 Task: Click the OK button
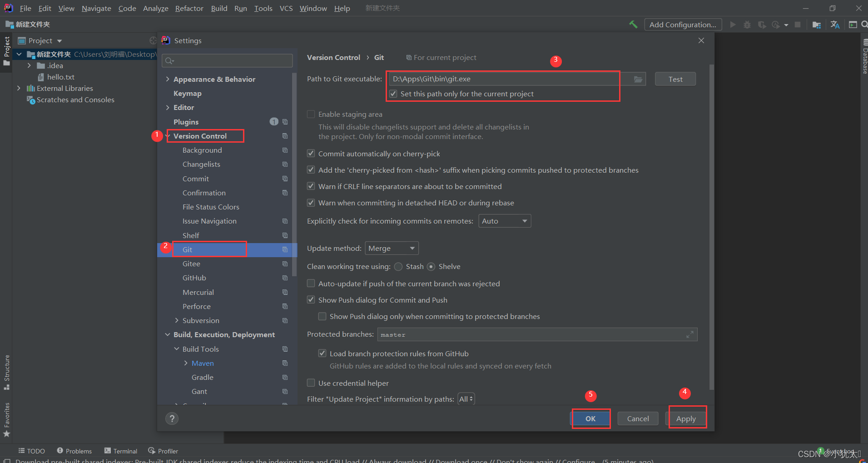point(590,418)
